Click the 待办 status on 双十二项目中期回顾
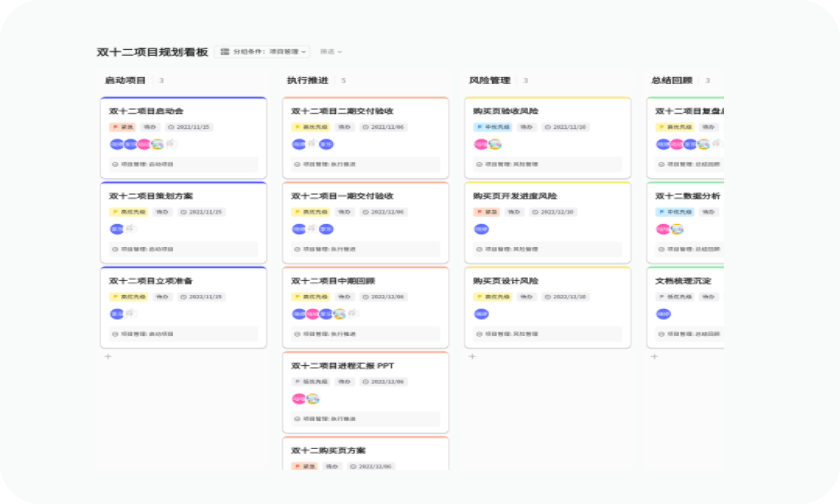The width and height of the screenshot is (840, 504). click(x=344, y=297)
